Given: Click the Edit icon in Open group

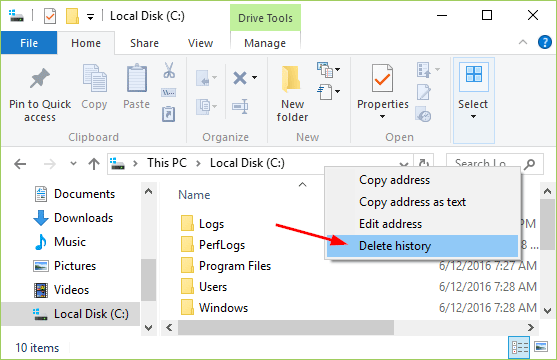Looking at the screenshot, I should (423, 92).
